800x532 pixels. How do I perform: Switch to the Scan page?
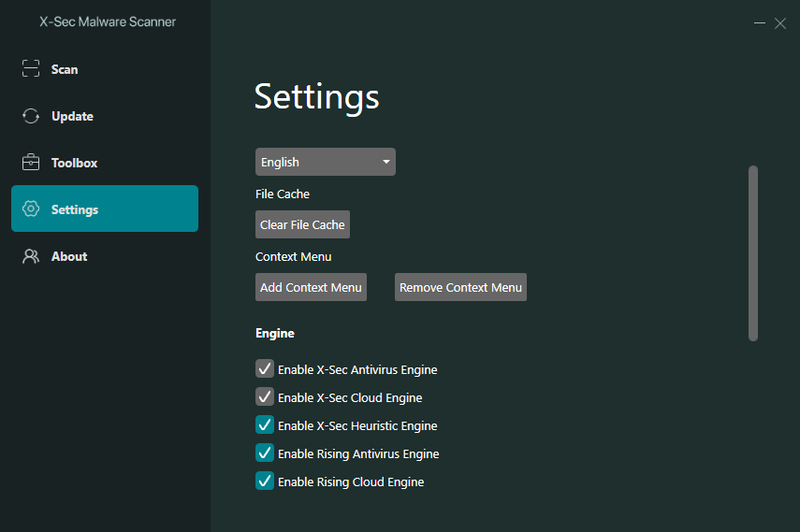[x=65, y=69]
